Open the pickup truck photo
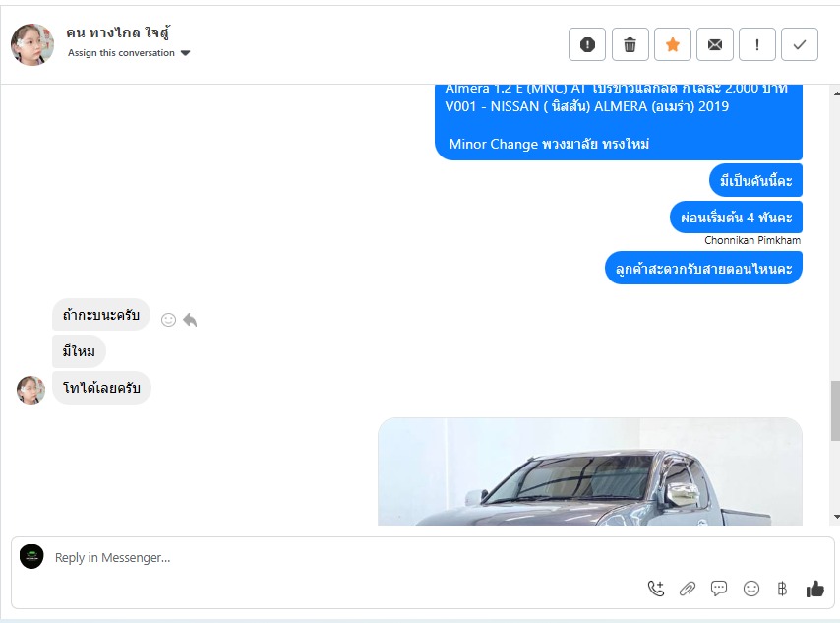This screenshot has height=623, width=840. point(590,471)
